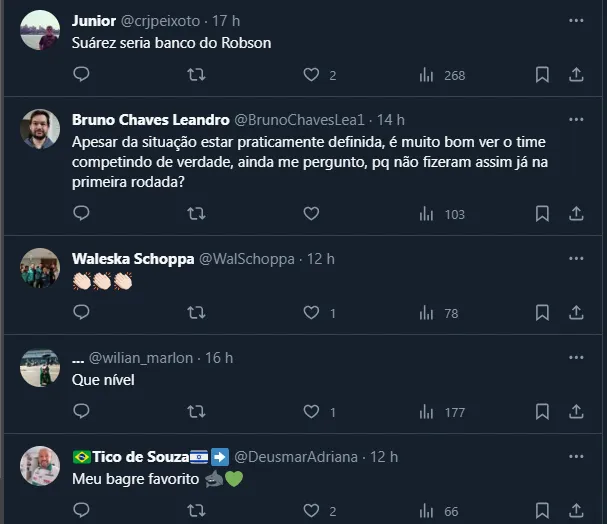Like Bruno Chaves Leandro's tweet

coord(311,213)
